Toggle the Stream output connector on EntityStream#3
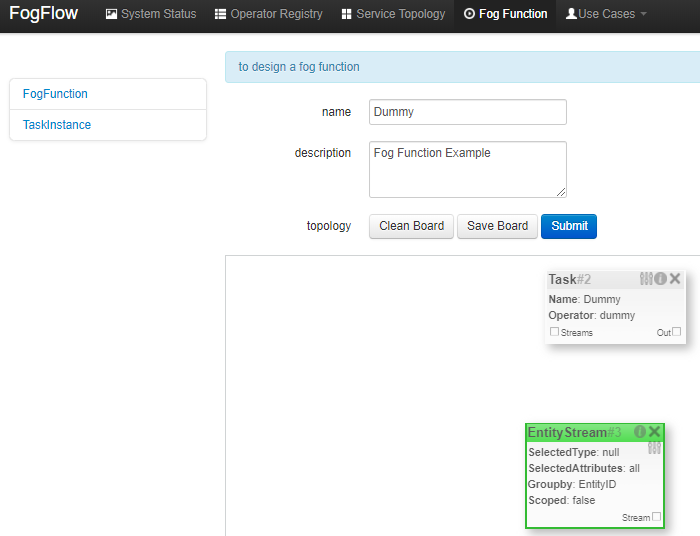The height and width of the screenshot is (536, 700). point(657,517)
